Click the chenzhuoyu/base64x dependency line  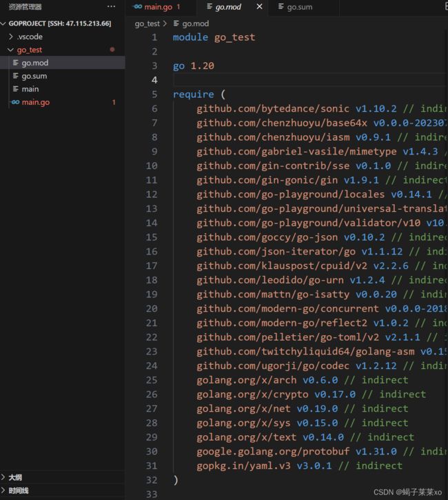click(x=322, y=123)
